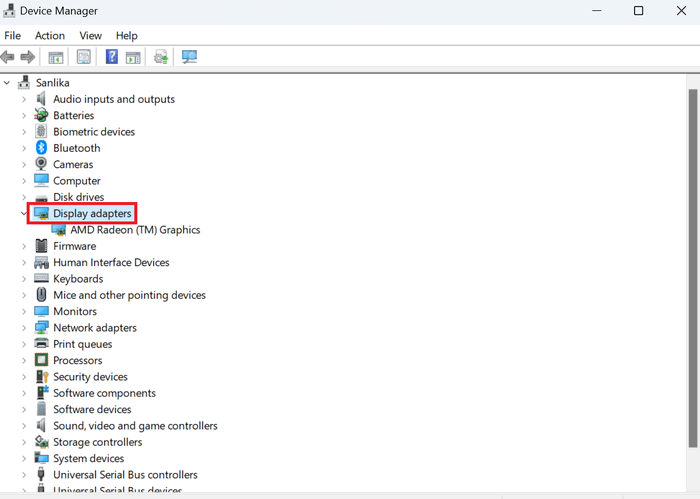Click the Back arrow toolbar icon
Viewport: 700px width, 499px height.
click(8, 57)
